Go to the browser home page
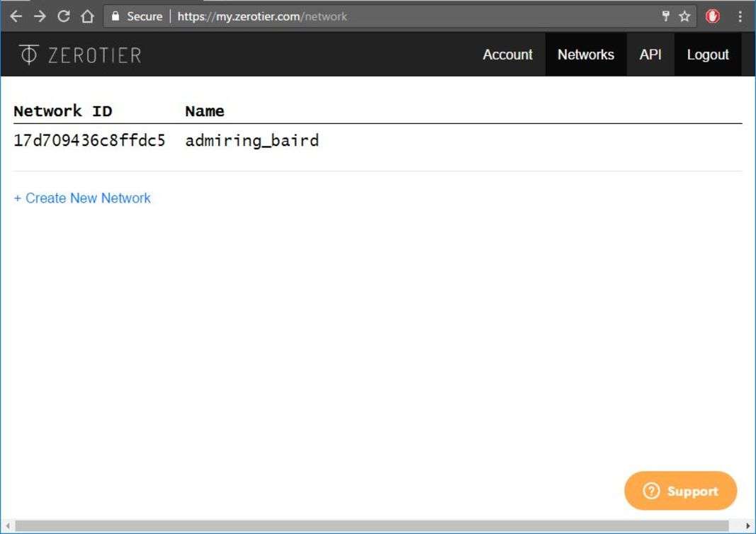This screenshot has width=756, height=534. (x=88, y=16)
